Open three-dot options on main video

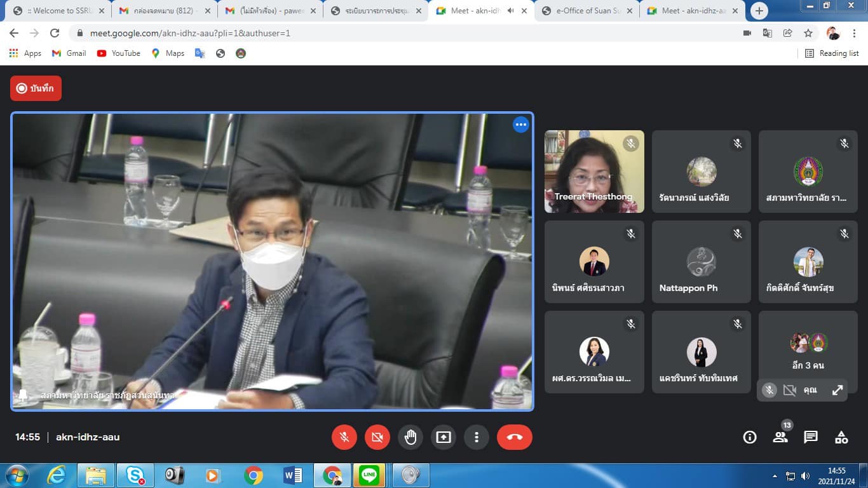tap(521, 125)
